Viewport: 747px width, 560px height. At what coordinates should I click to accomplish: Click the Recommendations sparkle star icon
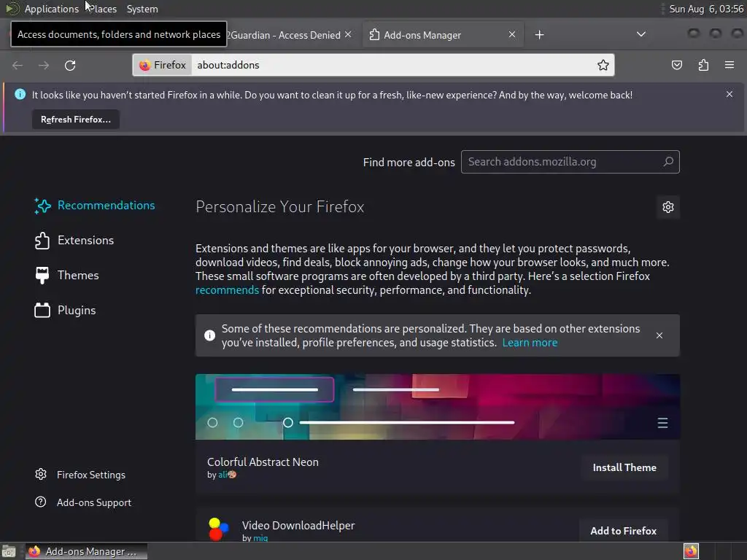click(42, 206)
